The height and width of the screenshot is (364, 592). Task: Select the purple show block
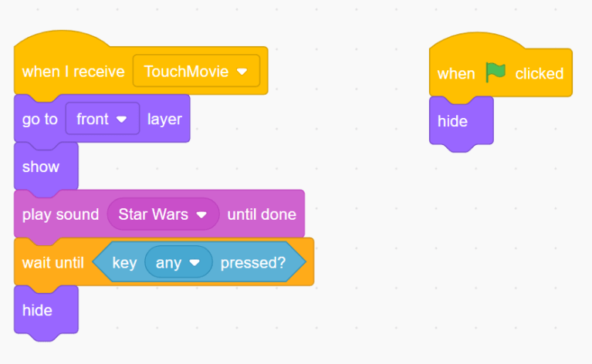[x=41, y=167]
